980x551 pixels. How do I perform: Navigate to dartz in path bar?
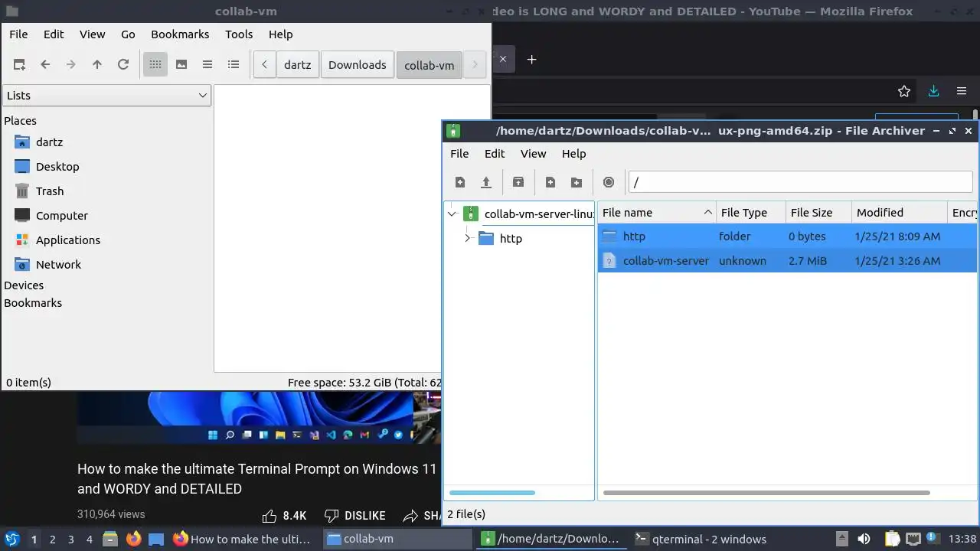coord(297,64)
